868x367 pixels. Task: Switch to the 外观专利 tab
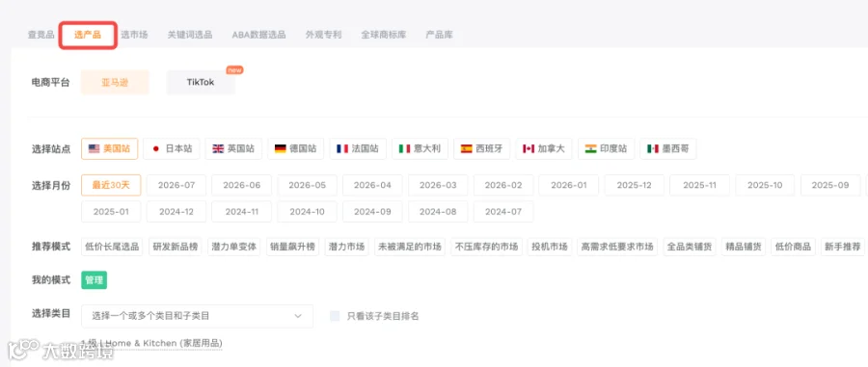323,35
